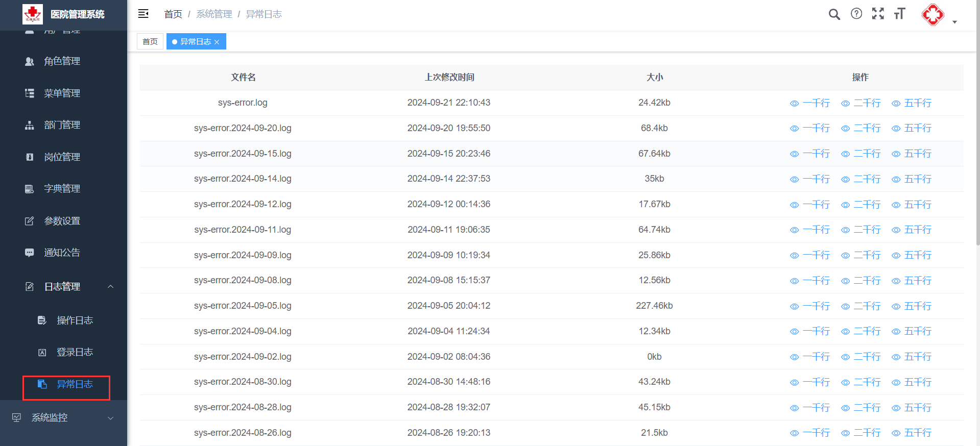Click the hospital logo in sidebar header
This screenshot has width=980, height=446.
click(33, 14)
